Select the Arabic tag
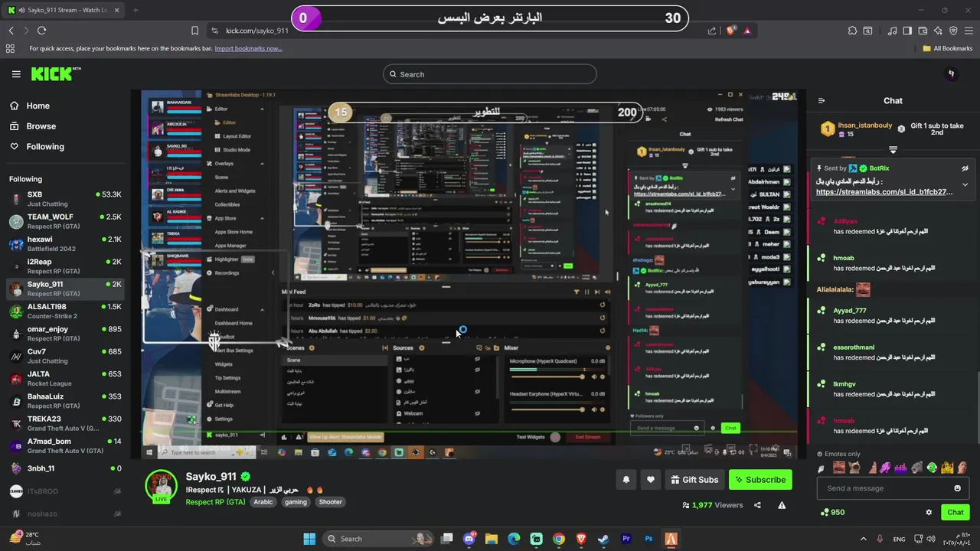 [x=263, y=502]
